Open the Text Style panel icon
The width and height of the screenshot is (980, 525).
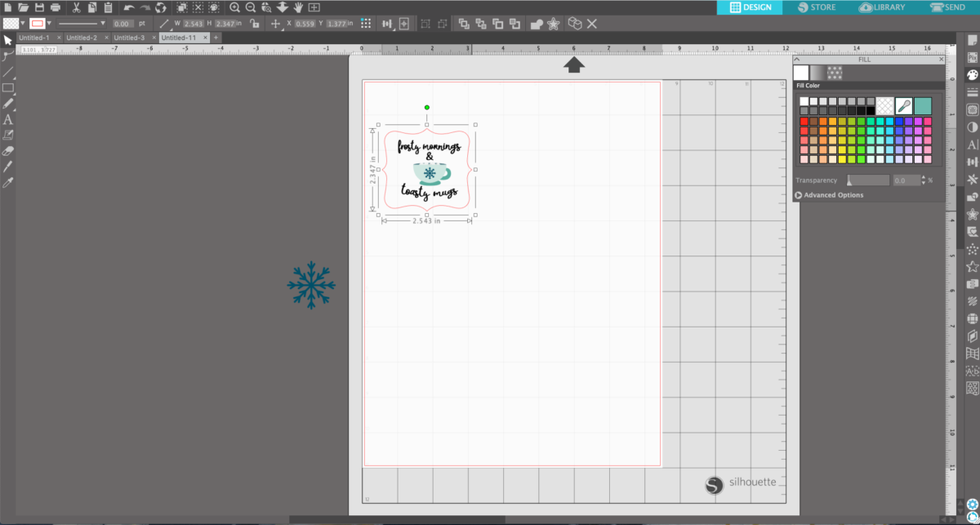tap(972, 145)
